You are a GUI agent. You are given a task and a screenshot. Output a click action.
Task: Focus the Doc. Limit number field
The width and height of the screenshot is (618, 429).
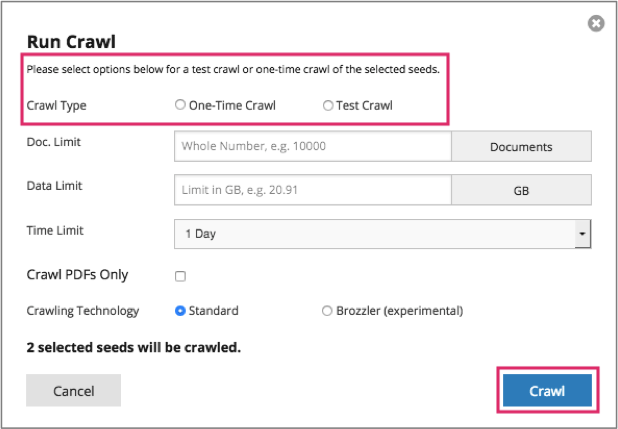click(313, 147)
